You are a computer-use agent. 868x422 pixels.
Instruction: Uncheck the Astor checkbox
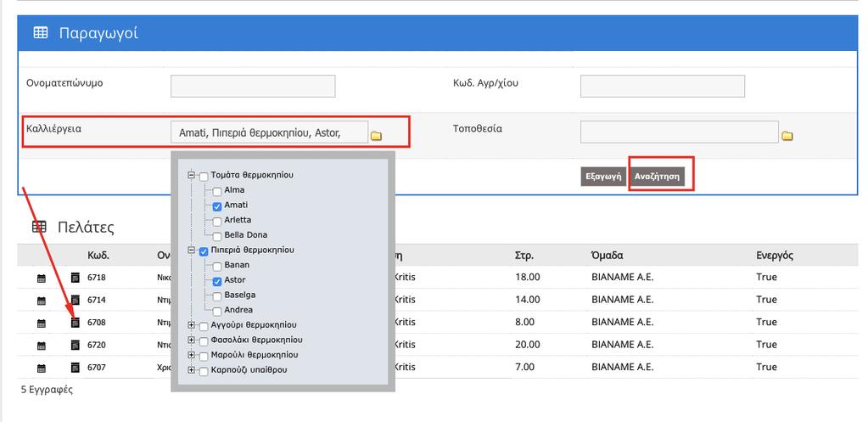coord(217,282)
